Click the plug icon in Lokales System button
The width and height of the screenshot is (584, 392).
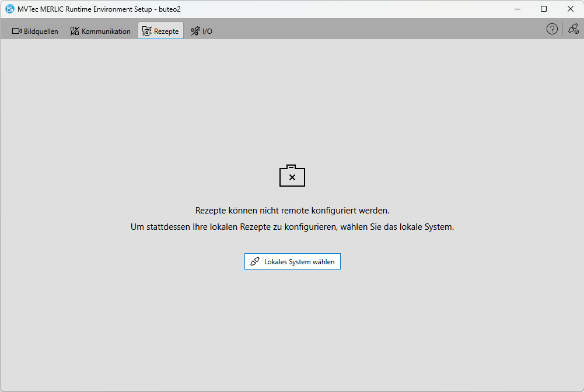[x=255, y=262]
